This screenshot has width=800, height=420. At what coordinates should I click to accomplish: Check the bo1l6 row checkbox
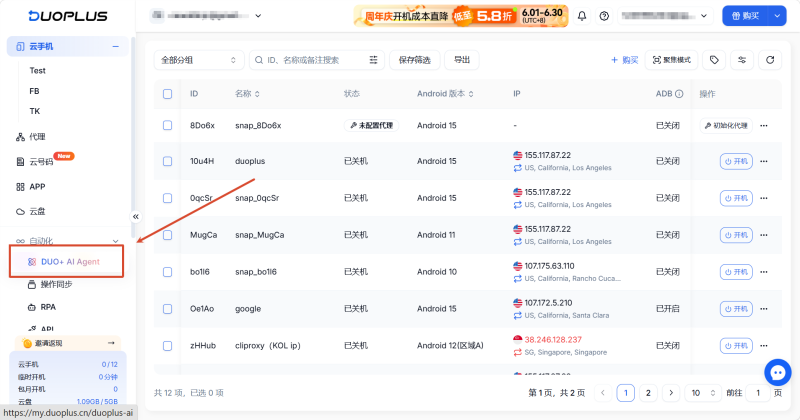(167, 272)
